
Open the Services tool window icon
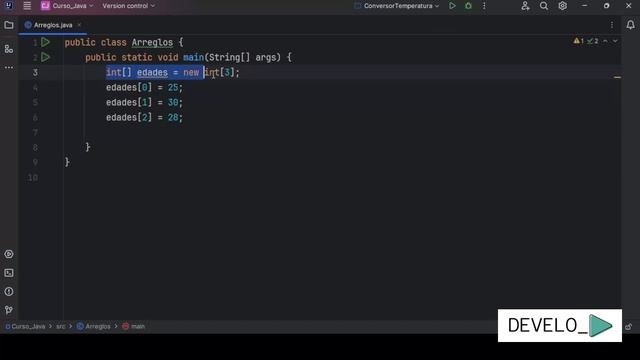pyautogui.click(x=9, y=254)
